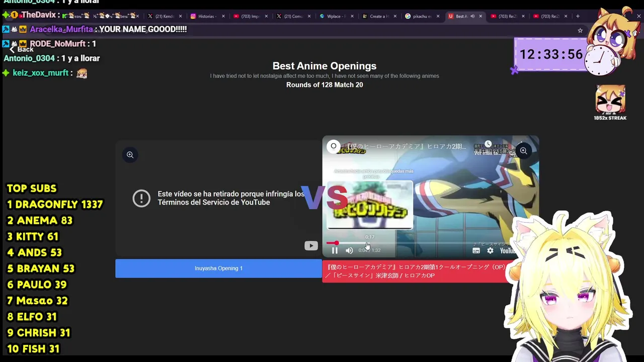Click top sub 10 FISH 31
644x362 pixels.
(33, 349)
